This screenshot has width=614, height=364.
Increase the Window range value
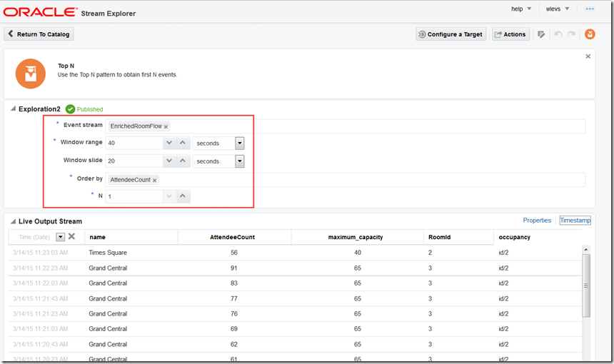[x=183, y=143]
